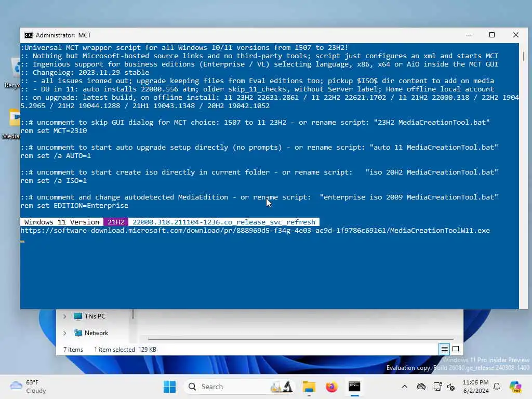Expand the Network tree node
Viewport: 532px width, 399px height.
[x=64, y=333]
